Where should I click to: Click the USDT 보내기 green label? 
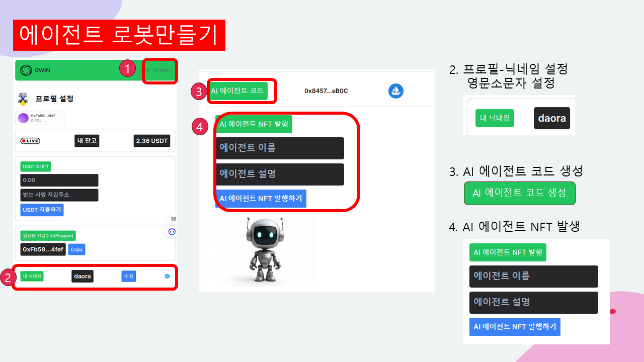[35, 166]
